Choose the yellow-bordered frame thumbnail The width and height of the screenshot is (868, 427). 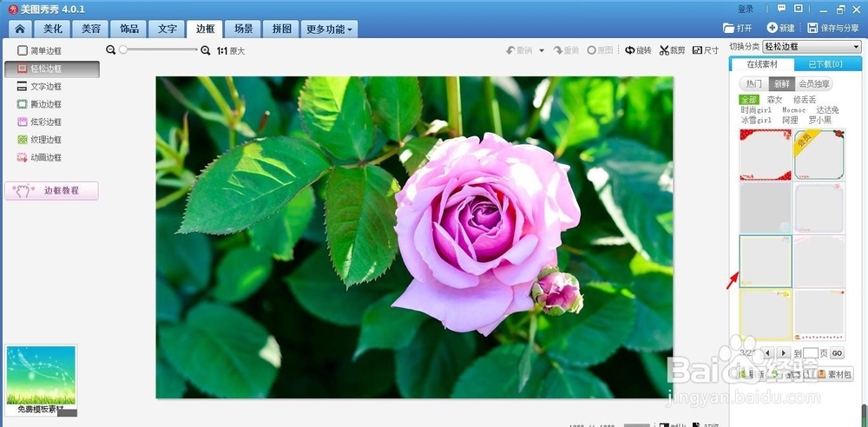[766, 314]
